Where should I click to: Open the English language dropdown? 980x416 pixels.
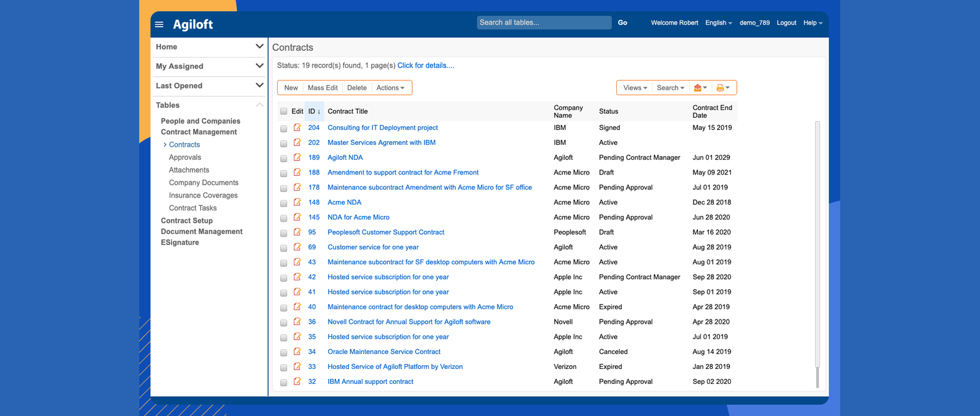click(x=718, y=23)
